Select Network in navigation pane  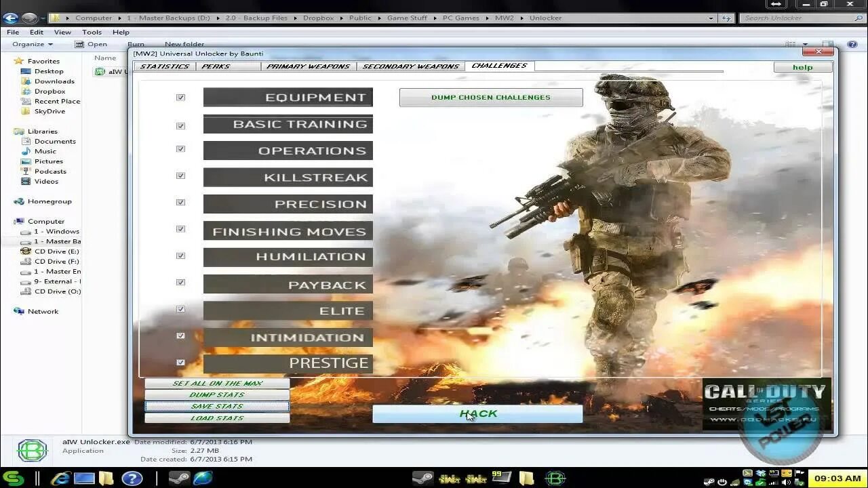click(43, 312)
